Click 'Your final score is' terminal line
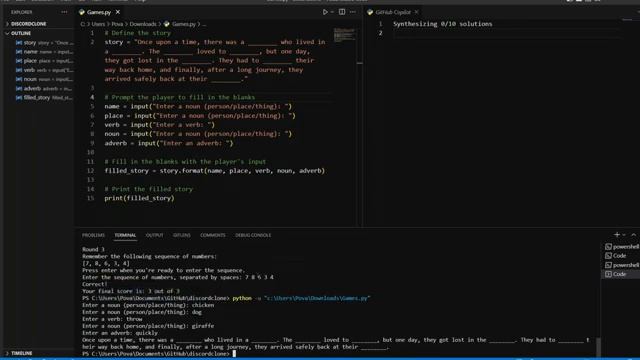 coord(131,291)
